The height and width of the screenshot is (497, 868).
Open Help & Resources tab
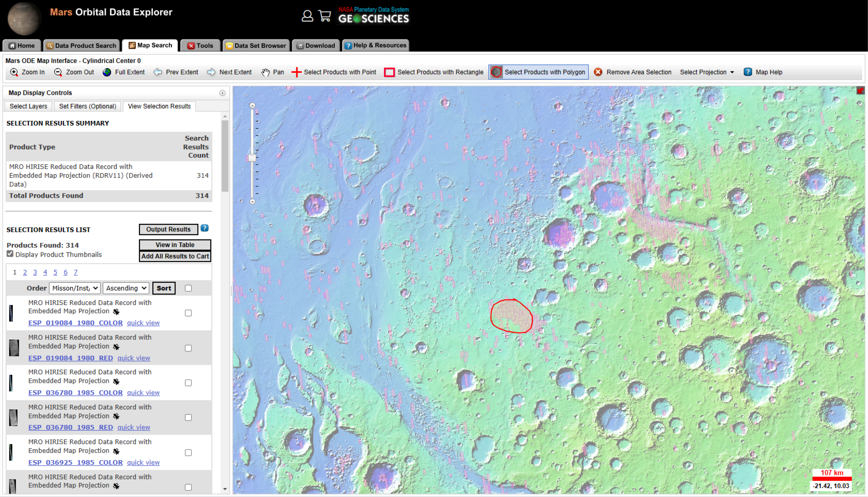click(x=376, y=46)
